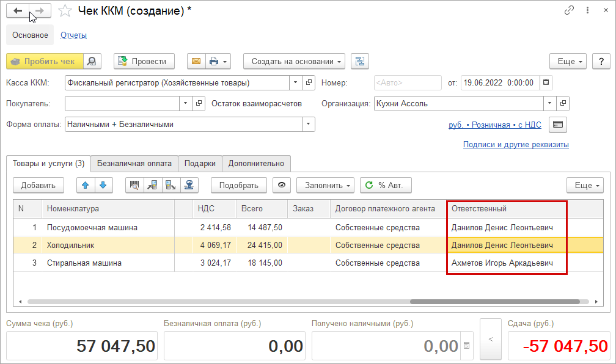The image size is (616, 364).
Task: Click the Подобрать button
Action: (238, 185)
